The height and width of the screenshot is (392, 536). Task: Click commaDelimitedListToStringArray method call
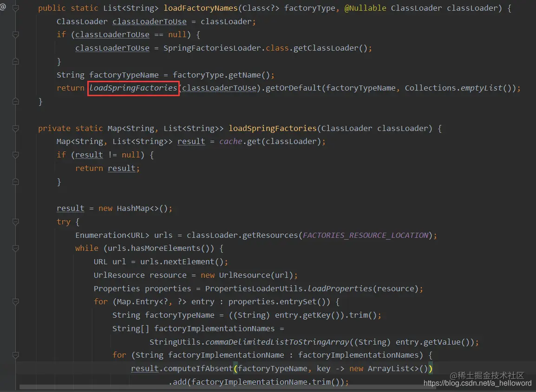click(277, 342)
